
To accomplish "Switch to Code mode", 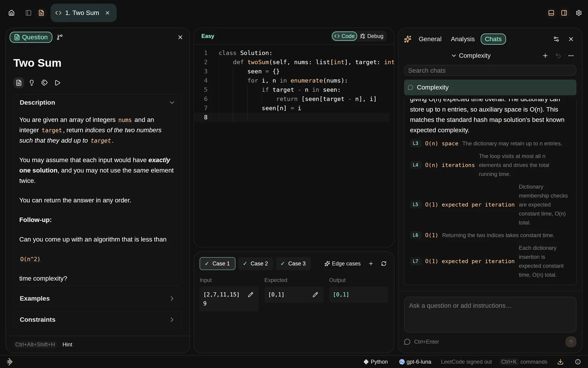I will point(344,36).
